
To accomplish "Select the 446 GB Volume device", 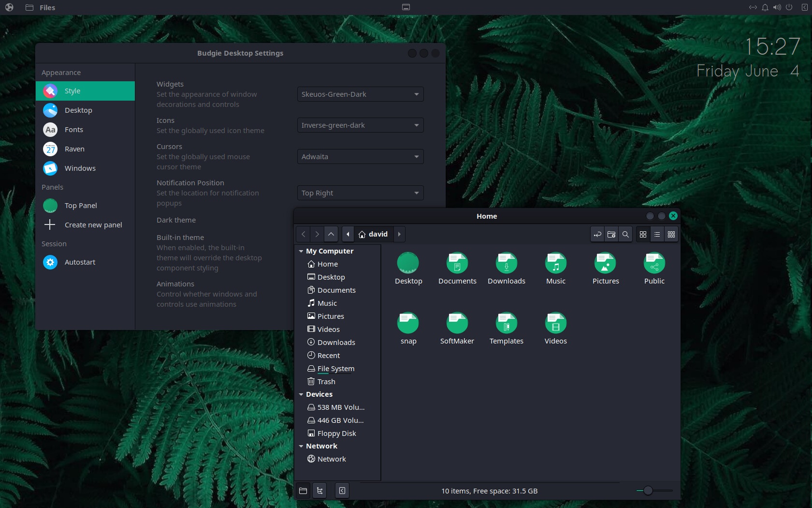I will coord(340,420).
